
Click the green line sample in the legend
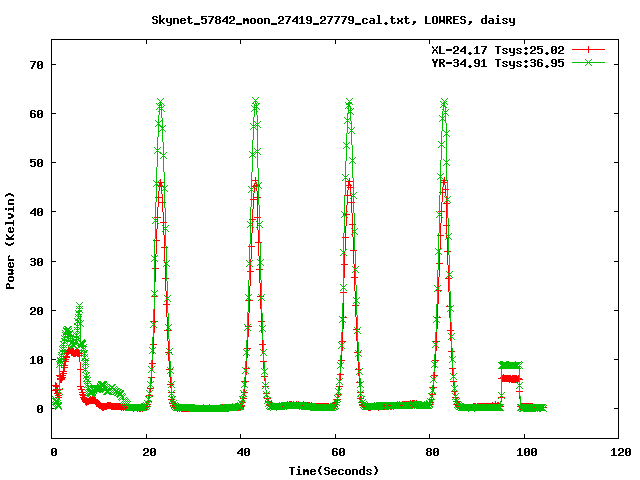tap(588, 63)
